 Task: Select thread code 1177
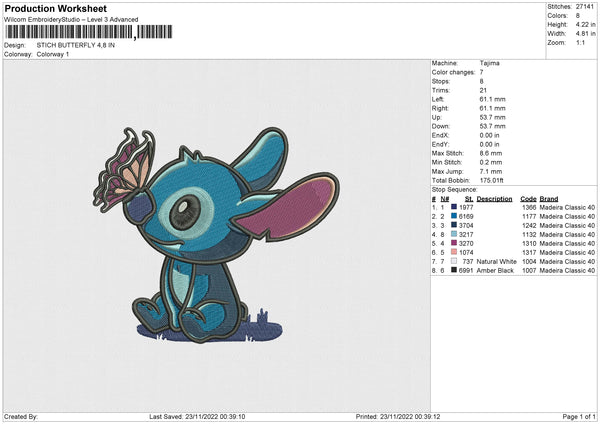click(x=529, y=217)
